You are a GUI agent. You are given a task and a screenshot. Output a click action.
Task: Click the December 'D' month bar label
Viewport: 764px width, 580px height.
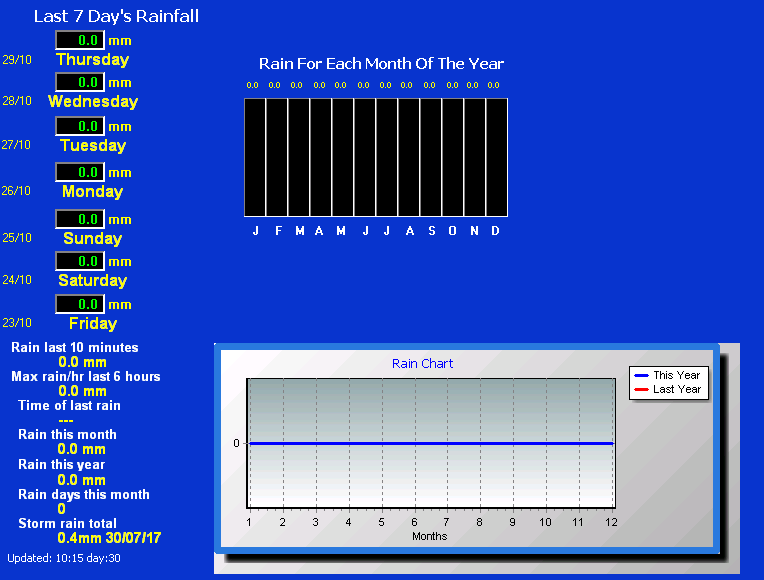pos(496,231)
